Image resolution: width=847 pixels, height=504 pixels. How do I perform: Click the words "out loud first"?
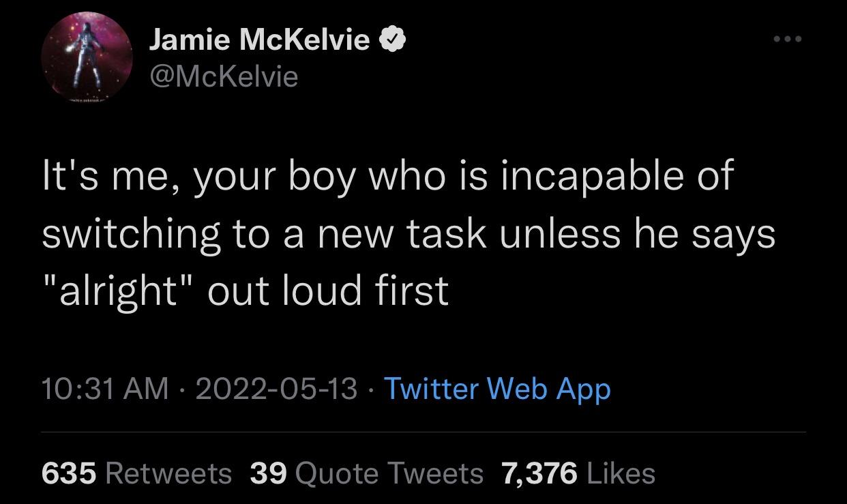(328, 291)
